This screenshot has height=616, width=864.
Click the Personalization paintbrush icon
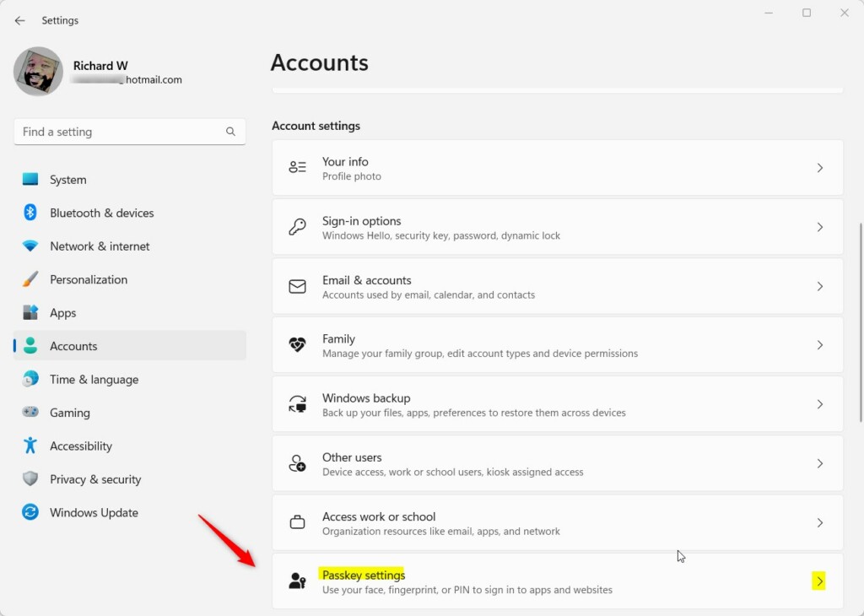[30, 279]
